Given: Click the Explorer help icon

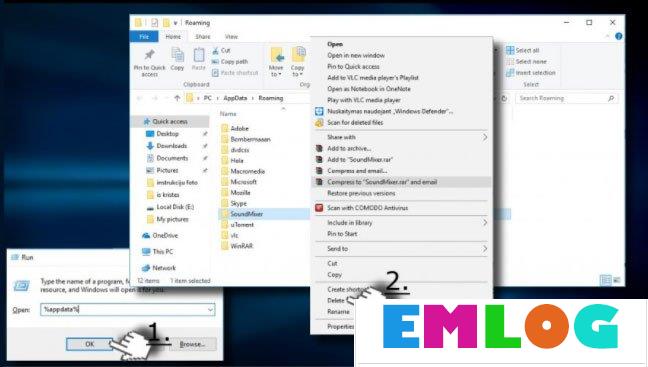Looking at the screenshot, I should [x=619, y=36].
